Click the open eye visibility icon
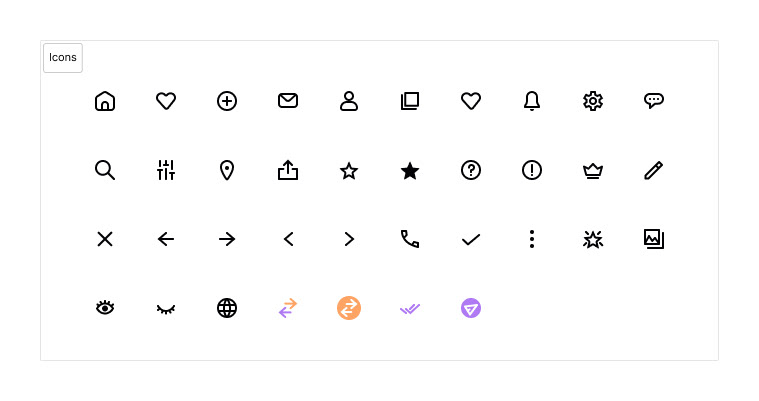The height and width of the screenshot is (401, 759). pos(105,308)
